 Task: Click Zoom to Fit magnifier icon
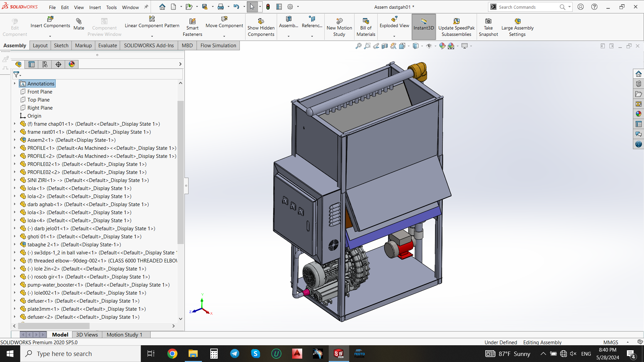[x=359, y=46]
